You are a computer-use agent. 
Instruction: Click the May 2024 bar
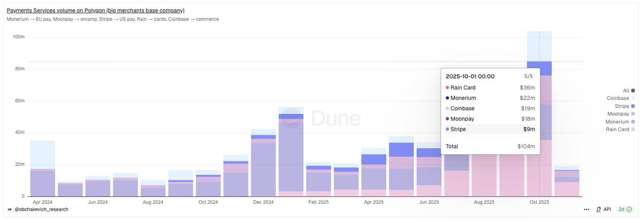pos(70,189)
